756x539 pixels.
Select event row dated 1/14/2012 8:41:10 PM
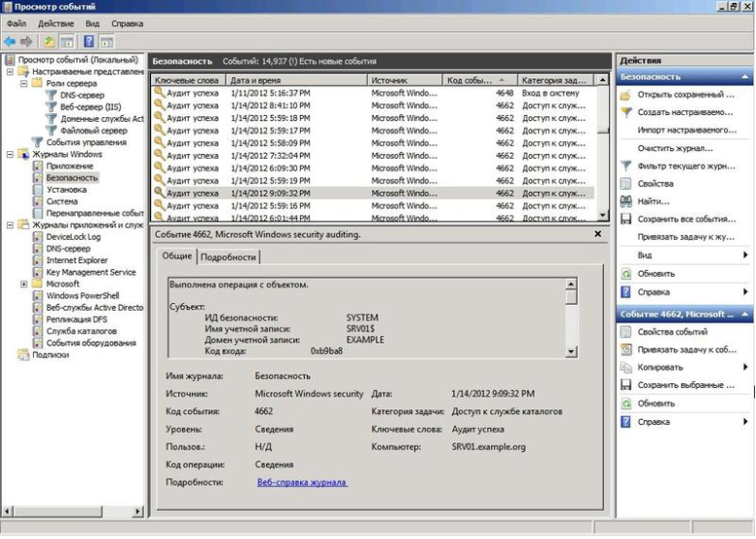[375, 105]
